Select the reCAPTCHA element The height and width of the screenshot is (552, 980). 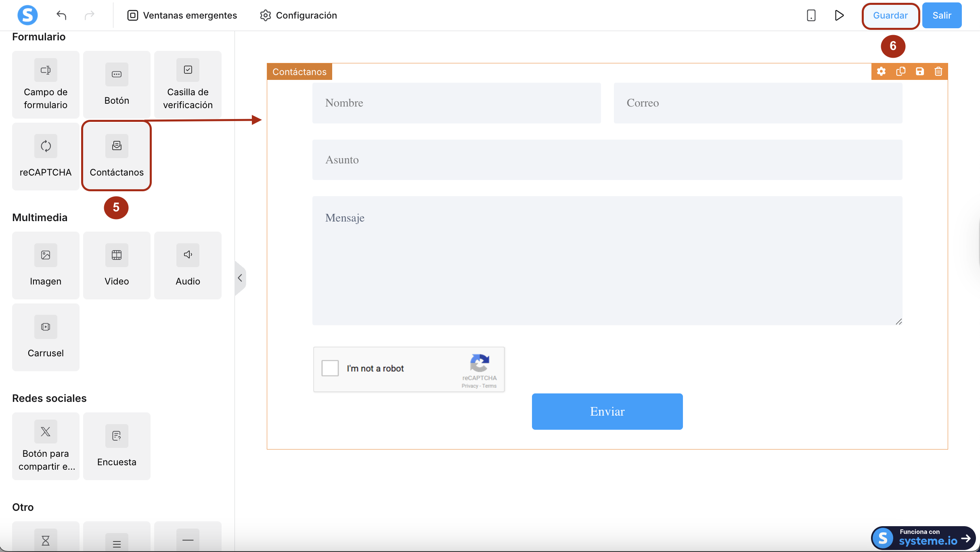[46, 156]
